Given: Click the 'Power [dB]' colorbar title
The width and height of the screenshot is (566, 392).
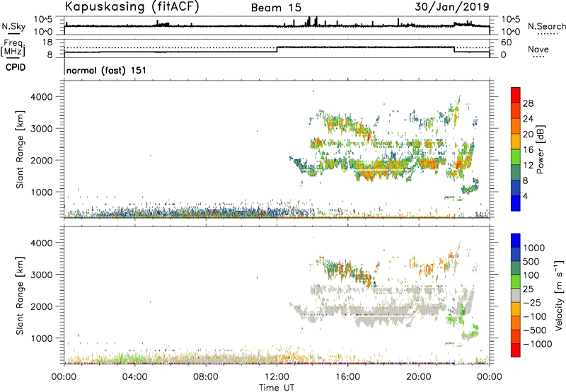Looking at the screenshot, I should tap(540, 149).
